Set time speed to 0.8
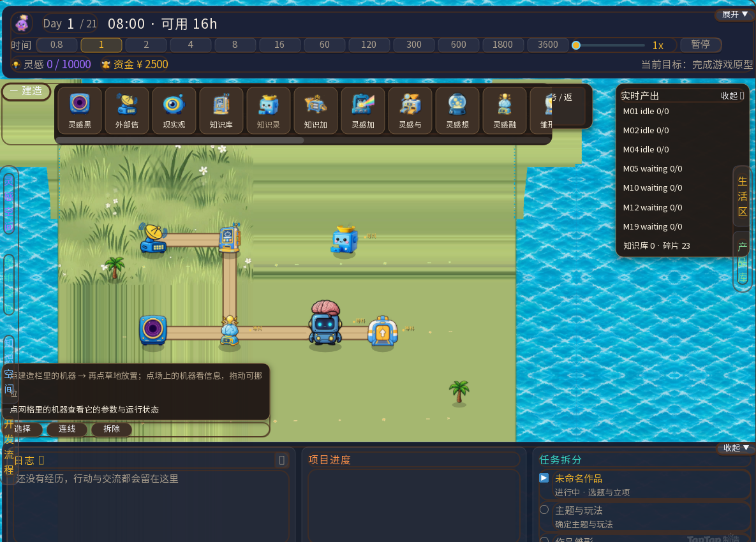 click(x=56, y=45)
